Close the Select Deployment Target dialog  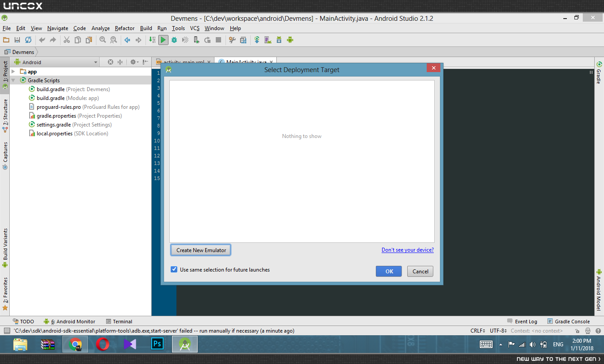click(x=433, y=68)
